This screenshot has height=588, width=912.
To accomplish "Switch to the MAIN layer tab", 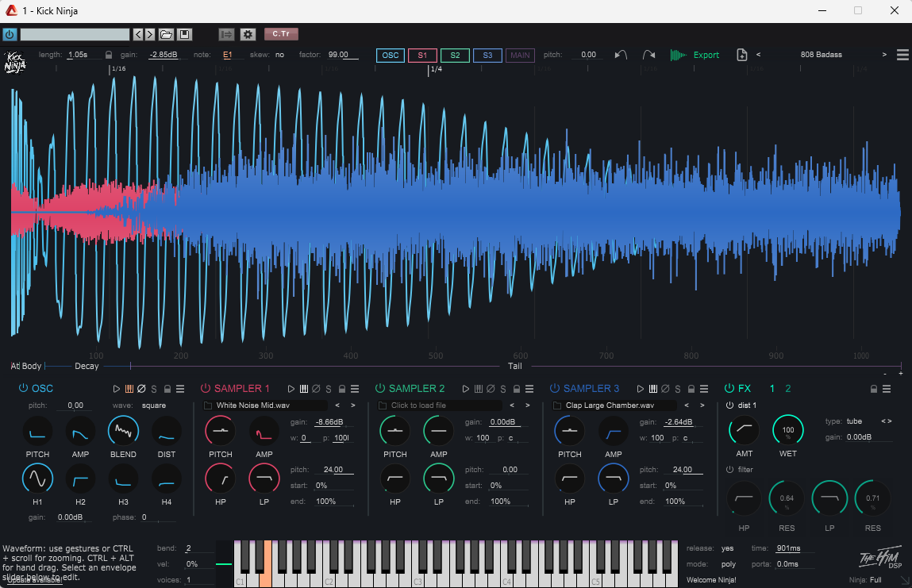I will coord(520,55).
